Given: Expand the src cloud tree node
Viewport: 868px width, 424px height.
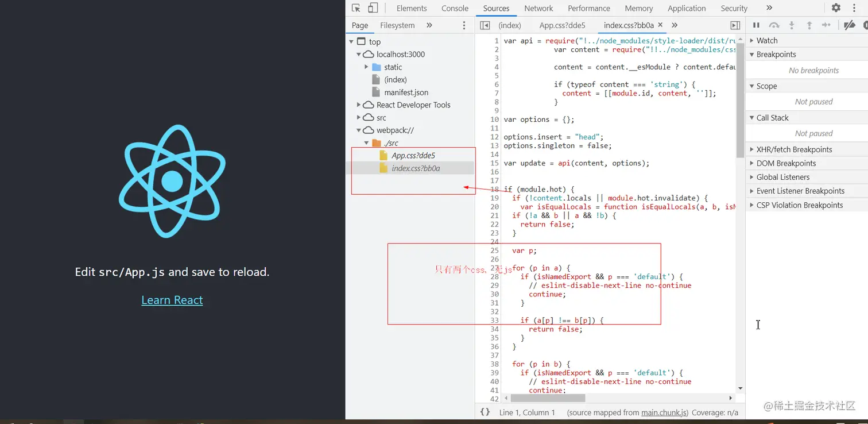Looking at the screenshot, I should click(x=359, y=118).
